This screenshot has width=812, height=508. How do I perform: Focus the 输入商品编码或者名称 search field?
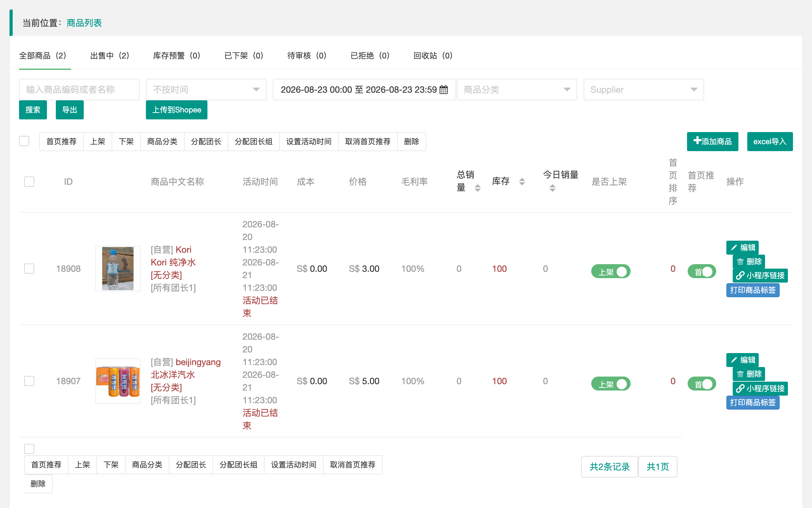tap(79, 90)
